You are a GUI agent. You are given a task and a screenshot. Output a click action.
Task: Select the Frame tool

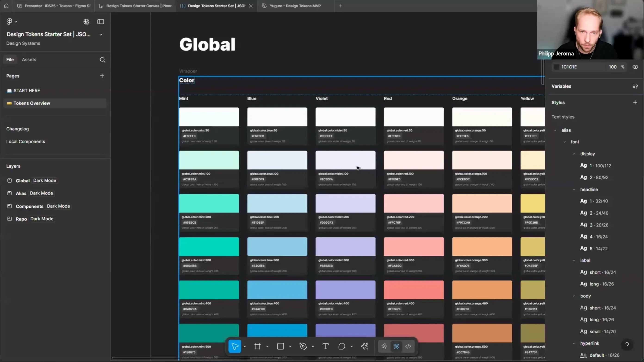pyautogui.click(x=257, y=346)
